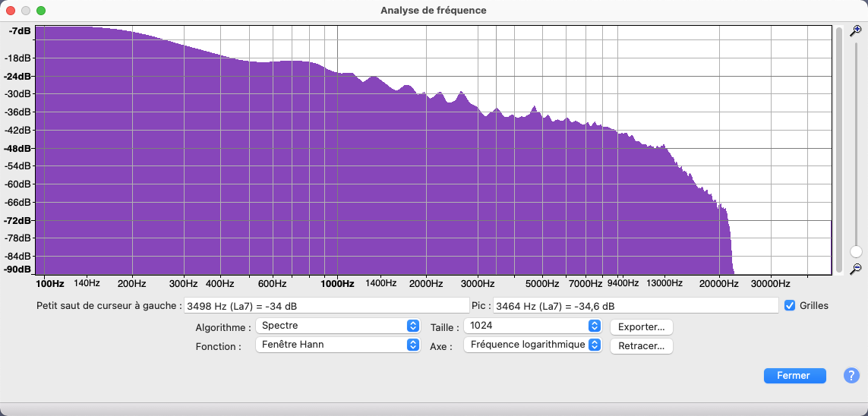Close the dialog with Fermer button
The width and height of the screenshot is (868, 416).
pos(794,376)
